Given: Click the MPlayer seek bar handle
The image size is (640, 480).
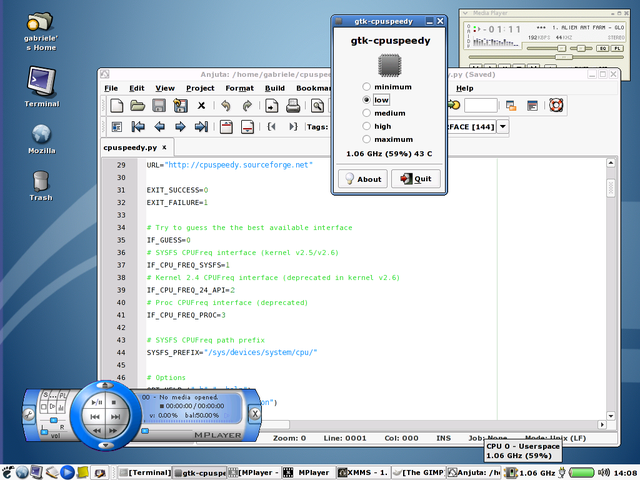Looking at the screenshot, I should [145, 431].
